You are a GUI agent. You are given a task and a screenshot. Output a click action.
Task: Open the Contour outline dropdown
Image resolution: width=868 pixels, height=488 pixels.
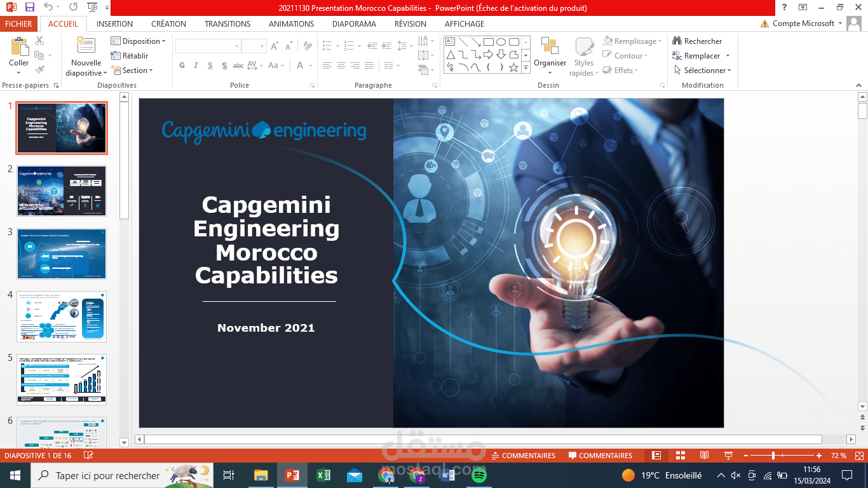[x=626, y=56]
